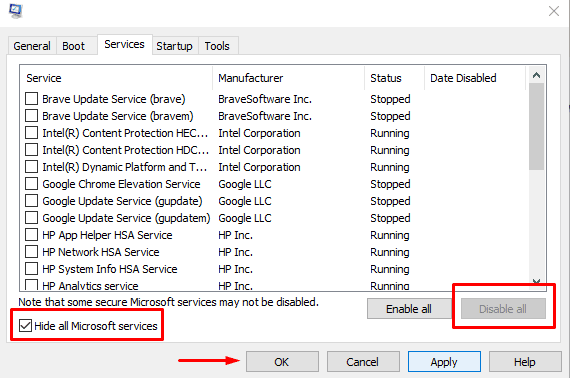
Task: Select the Google Chrome Elevation Service name
Action: click(x=121, y=184)
